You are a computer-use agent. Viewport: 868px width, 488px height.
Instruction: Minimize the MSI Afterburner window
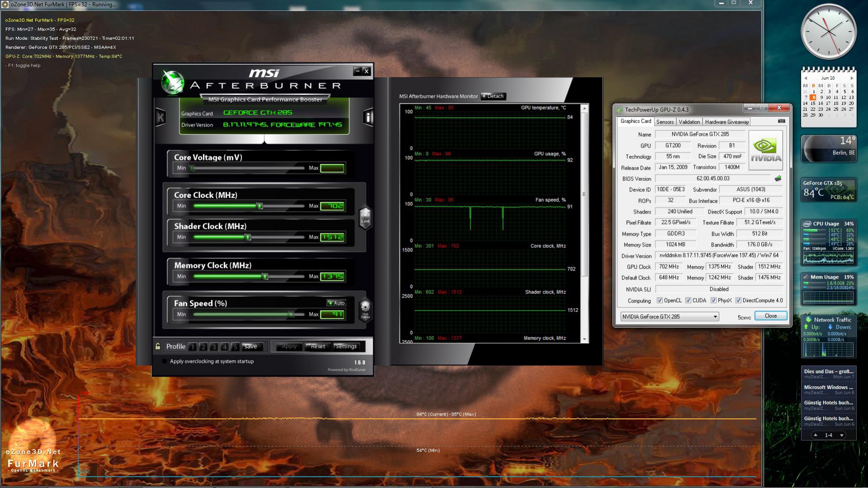[x=357, y=71]
